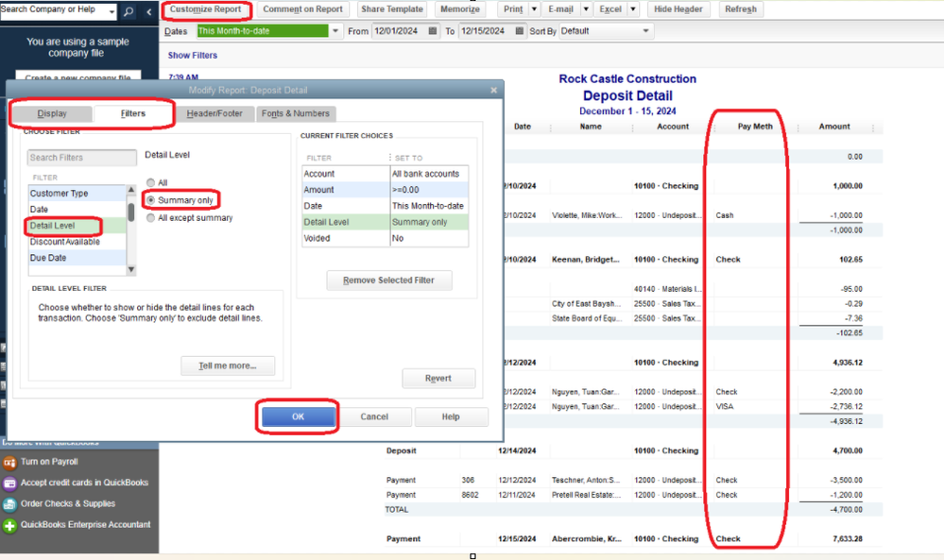The height and width of the screenshot is (560, 944).
Task: Click the Tell me more button
Action: (228, 365)
